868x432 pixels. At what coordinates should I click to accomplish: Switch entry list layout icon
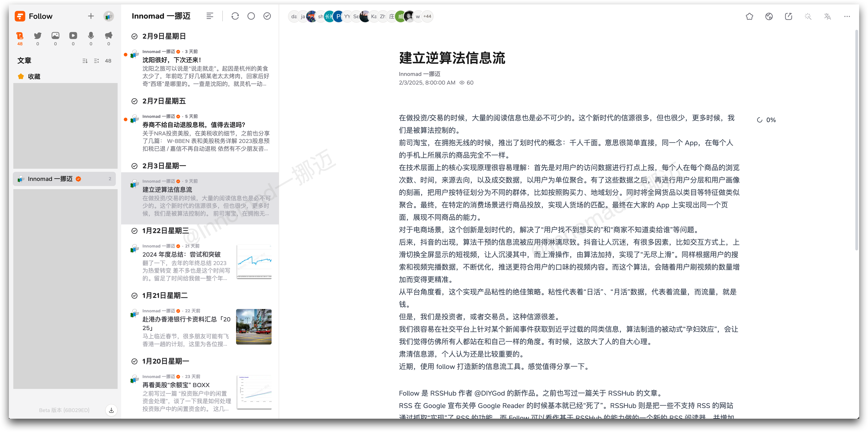click(x=210, y=16)
